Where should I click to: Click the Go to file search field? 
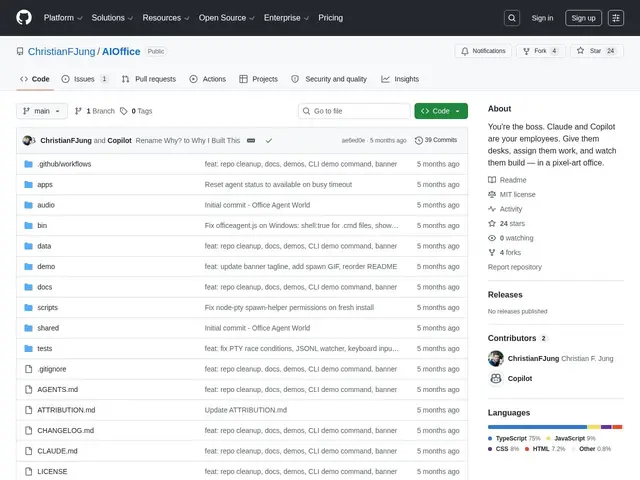(354, 111)
